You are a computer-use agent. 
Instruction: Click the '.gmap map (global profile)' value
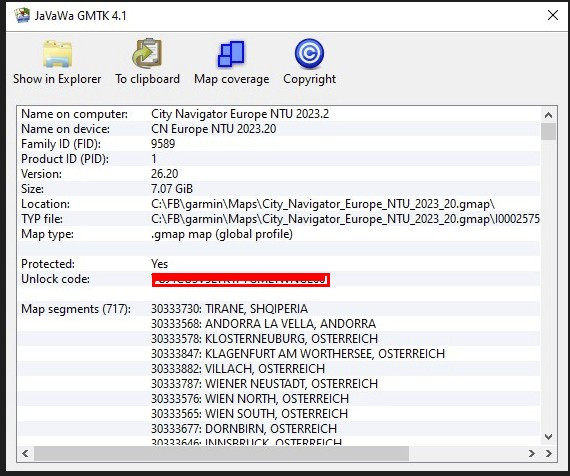tap(222, 234)
